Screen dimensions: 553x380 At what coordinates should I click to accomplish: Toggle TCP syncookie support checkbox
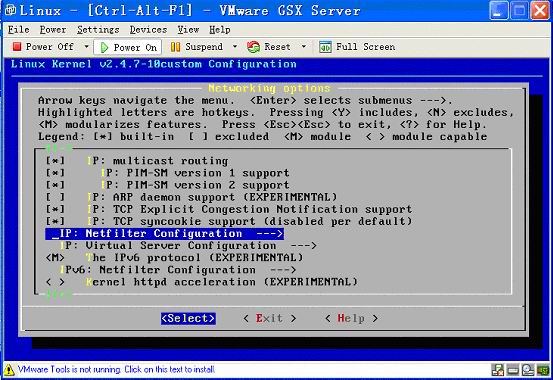[55, 221]
